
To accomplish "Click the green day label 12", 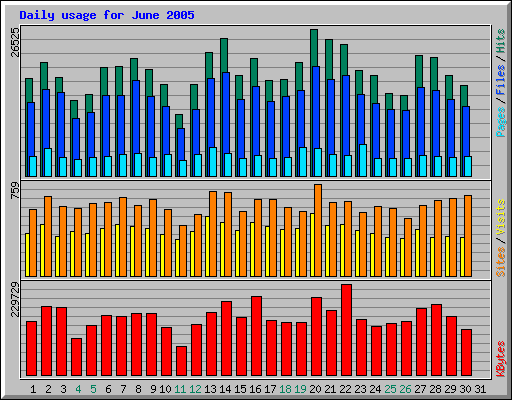I will click(195, 389).
